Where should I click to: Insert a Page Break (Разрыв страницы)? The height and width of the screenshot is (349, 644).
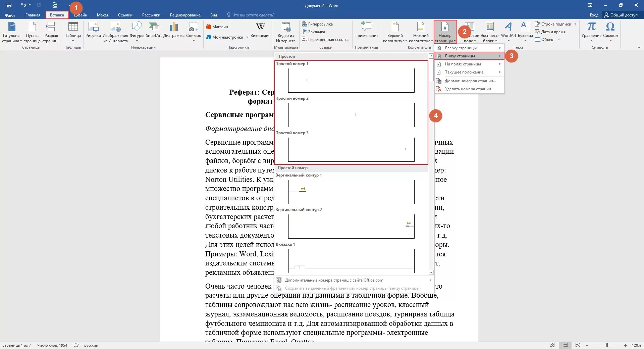tap(51, 32)
